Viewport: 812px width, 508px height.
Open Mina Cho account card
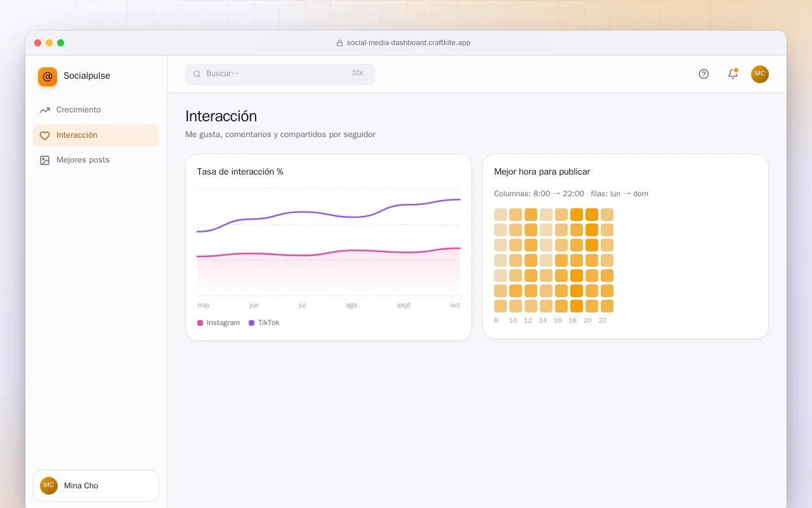[96, 486]
